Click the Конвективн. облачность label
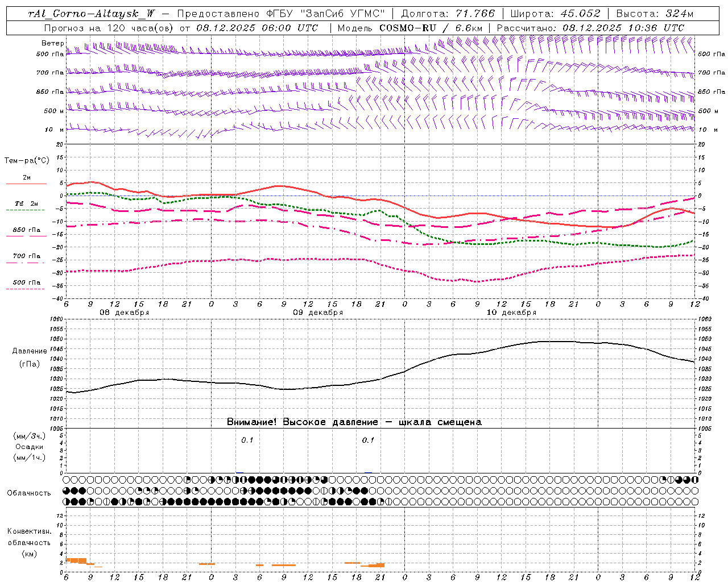 29,537
